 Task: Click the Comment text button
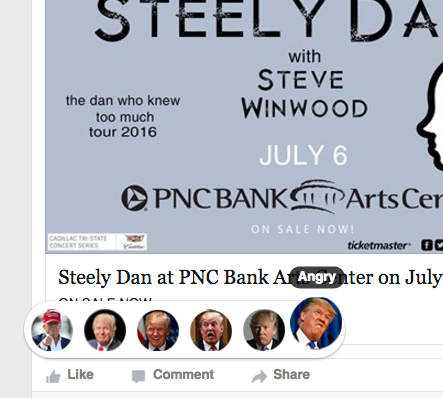(183, 374)
